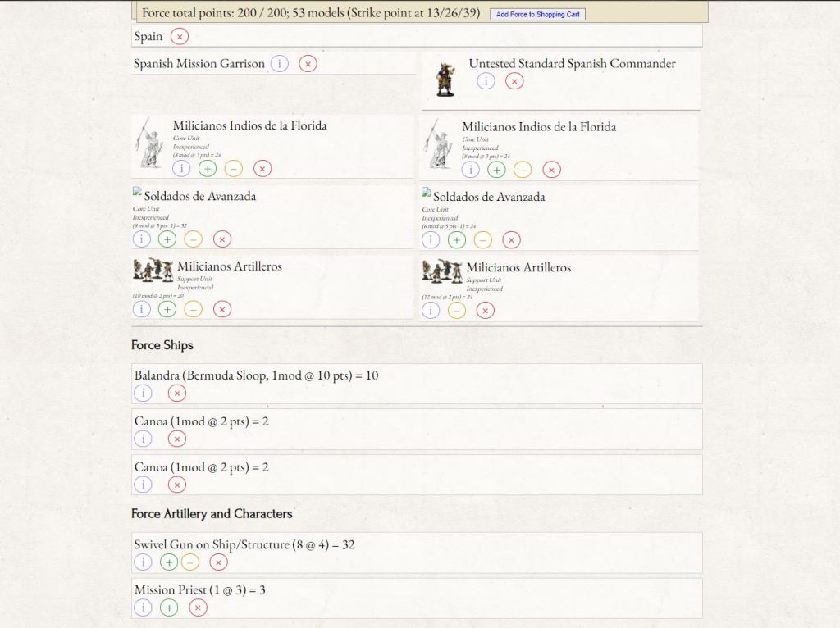840x628 pixels.
Task: Remove the Balandra ship from force
Action: click(177, 393)
